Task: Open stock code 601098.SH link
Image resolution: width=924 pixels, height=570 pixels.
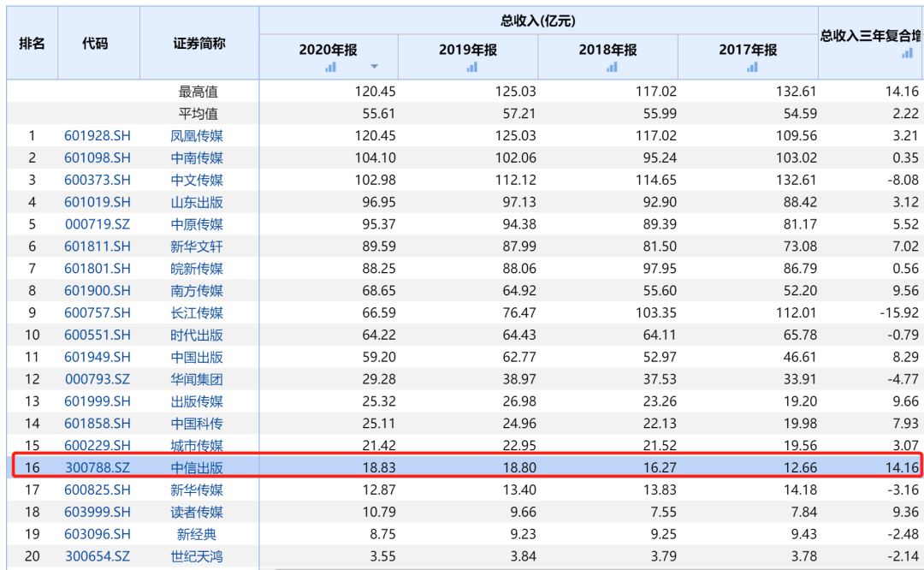Action: pyautogui.click(x=98, y=158)
